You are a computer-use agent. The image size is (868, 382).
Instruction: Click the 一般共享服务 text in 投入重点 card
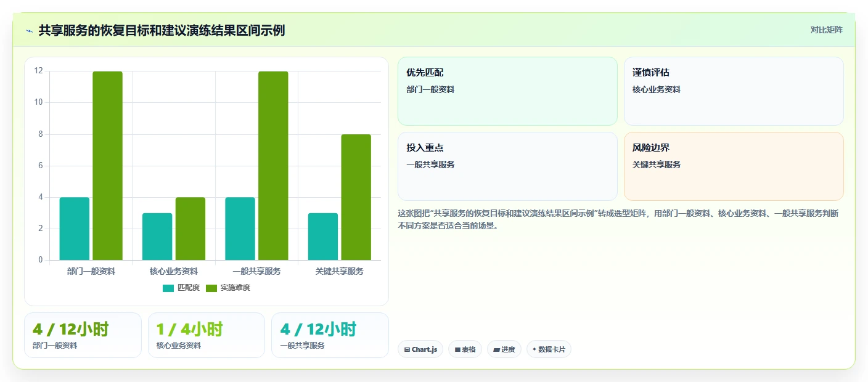pos(430,165)
